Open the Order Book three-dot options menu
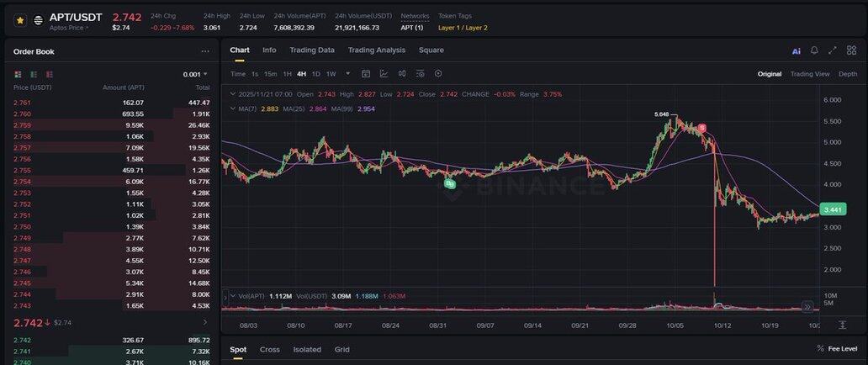This screenshot has width=868, height=365. pos(205,51)
